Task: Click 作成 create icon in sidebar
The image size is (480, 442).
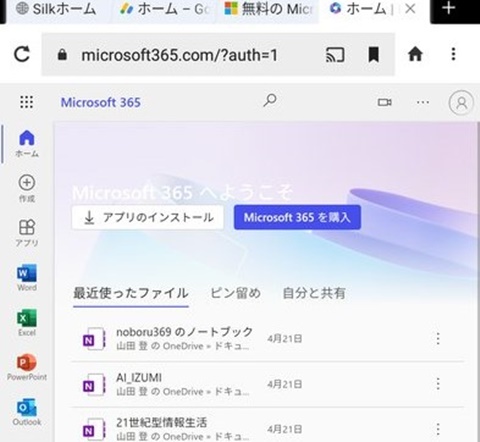Action: 27,188
